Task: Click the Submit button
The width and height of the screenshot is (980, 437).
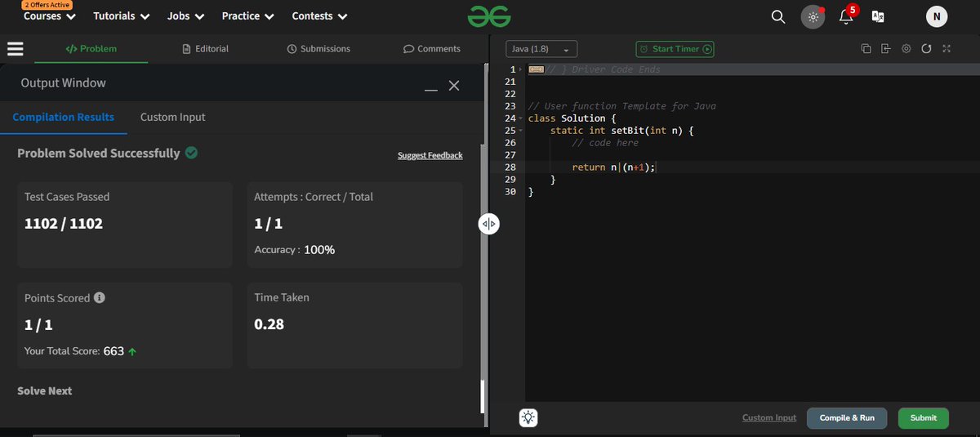Action: tap(924, 417)
